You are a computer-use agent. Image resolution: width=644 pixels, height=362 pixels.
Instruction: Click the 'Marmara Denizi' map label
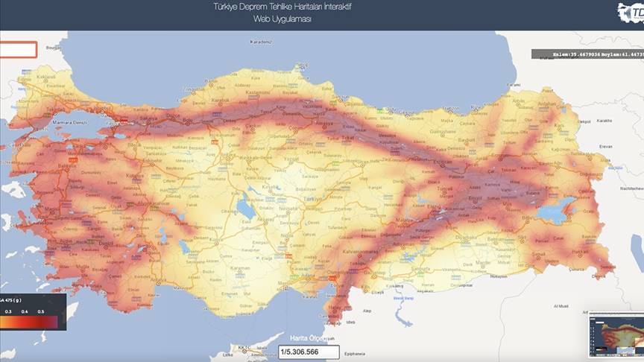(69, 122)
